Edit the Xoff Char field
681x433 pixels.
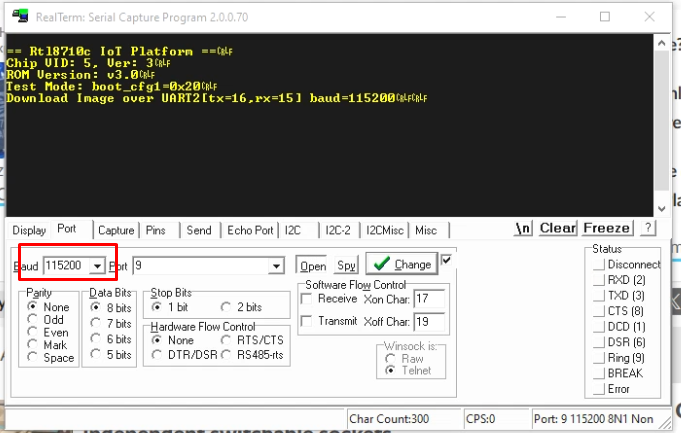429,321
